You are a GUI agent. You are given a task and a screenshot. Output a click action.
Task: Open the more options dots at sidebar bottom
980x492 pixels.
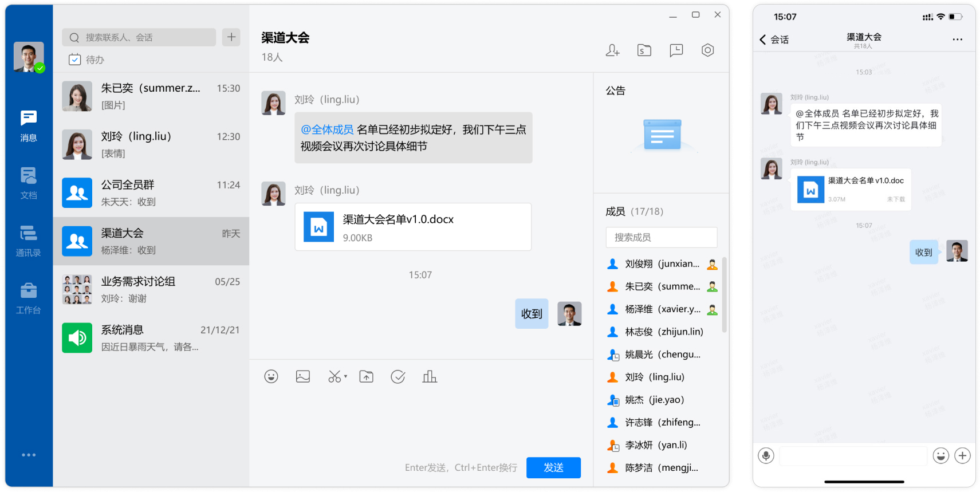(x=29, y=455)
